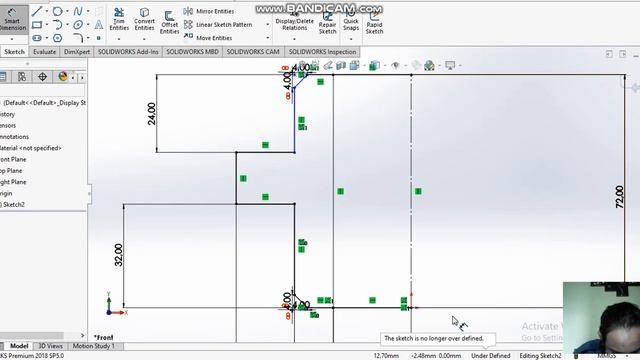
Task: Toggle the Rapid Sketch tool
Action: coord(374,23)
